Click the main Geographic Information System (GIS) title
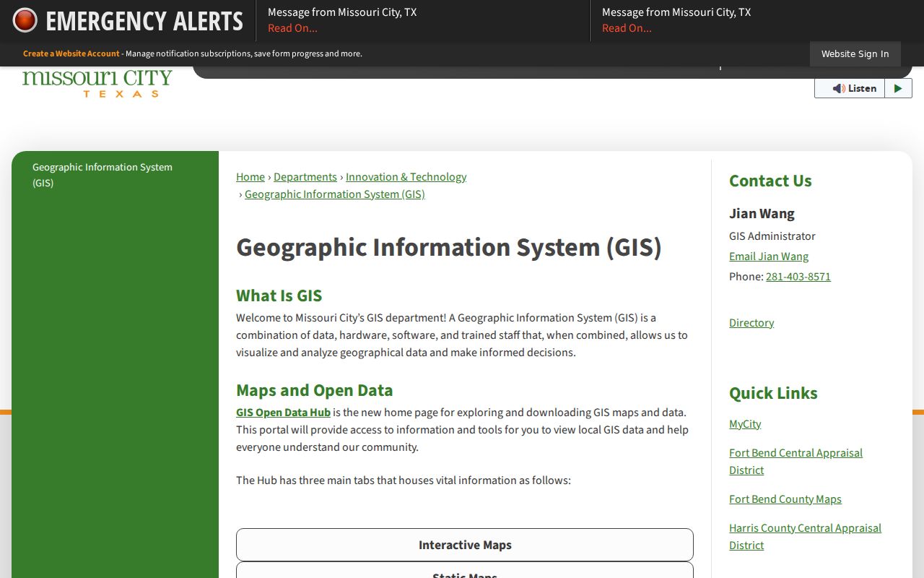 coord(449,247)
